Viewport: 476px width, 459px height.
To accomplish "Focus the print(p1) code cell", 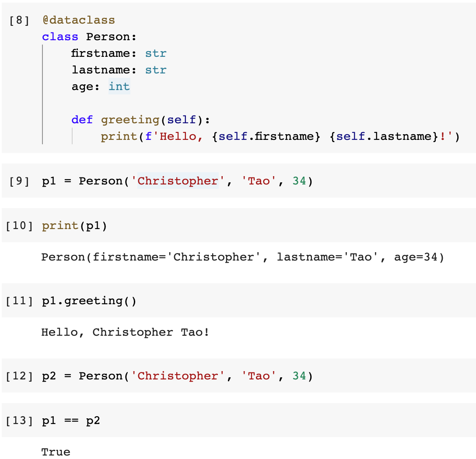I will click(74, 226).
